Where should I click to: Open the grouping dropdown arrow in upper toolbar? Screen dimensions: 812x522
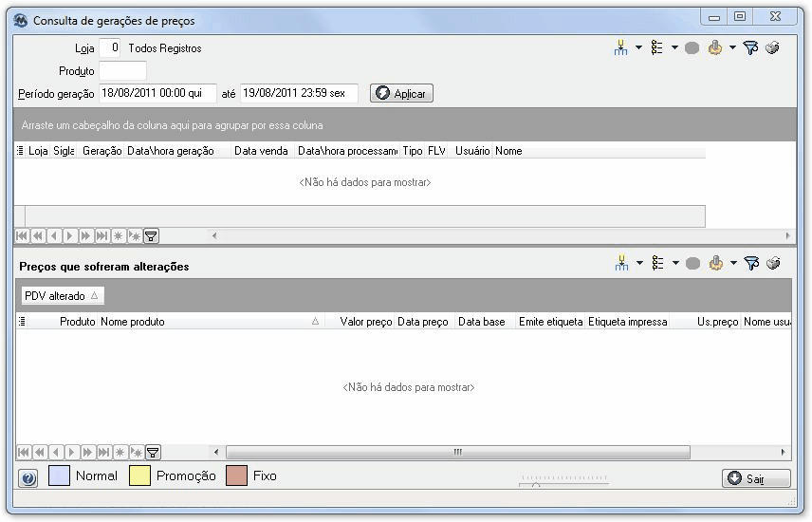638,47
